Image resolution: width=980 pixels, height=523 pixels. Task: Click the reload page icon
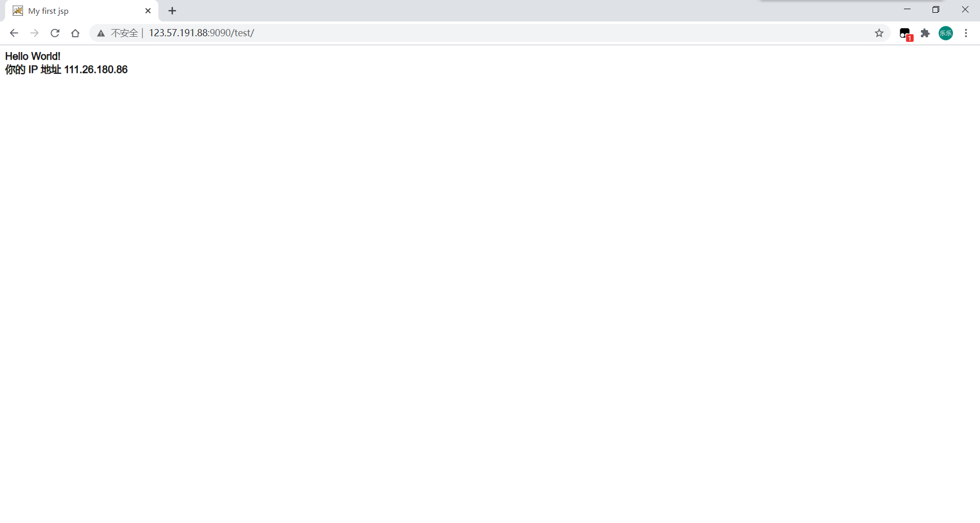(55, 33)
